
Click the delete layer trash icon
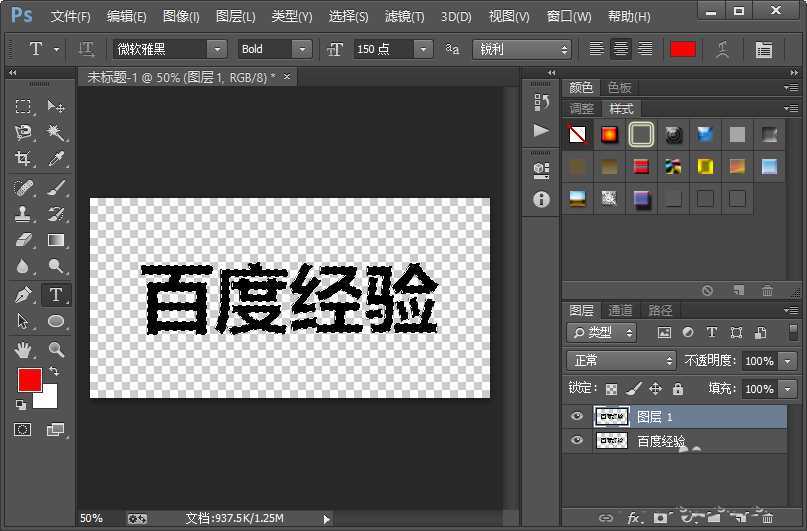click(766, 518)
